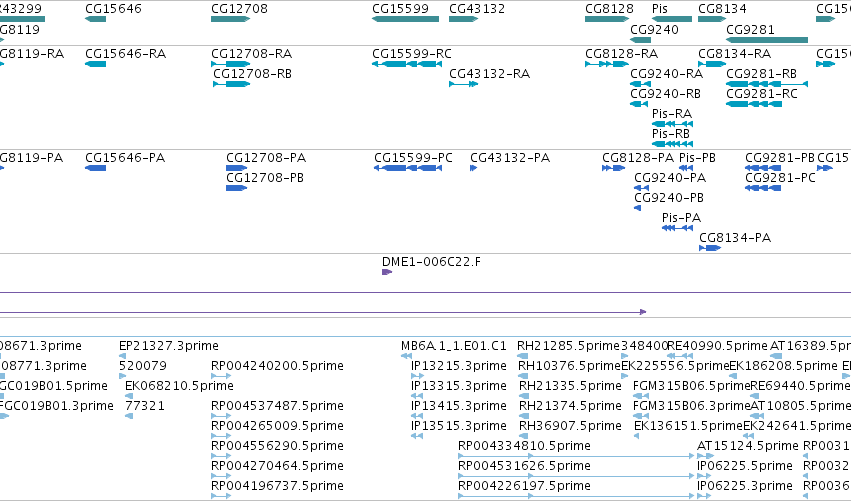Click the 520079 feature arrow

[122, 376]
